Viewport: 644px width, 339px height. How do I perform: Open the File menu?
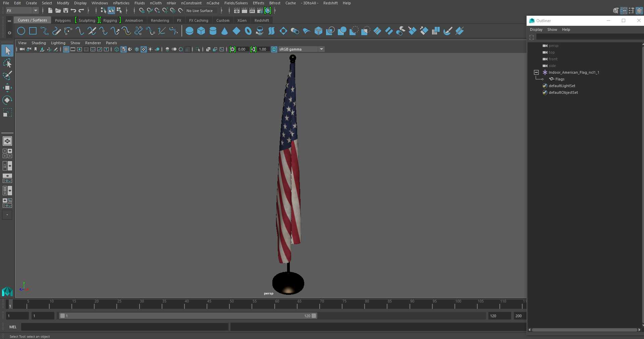pyautogui.click(x=6, y=3)
